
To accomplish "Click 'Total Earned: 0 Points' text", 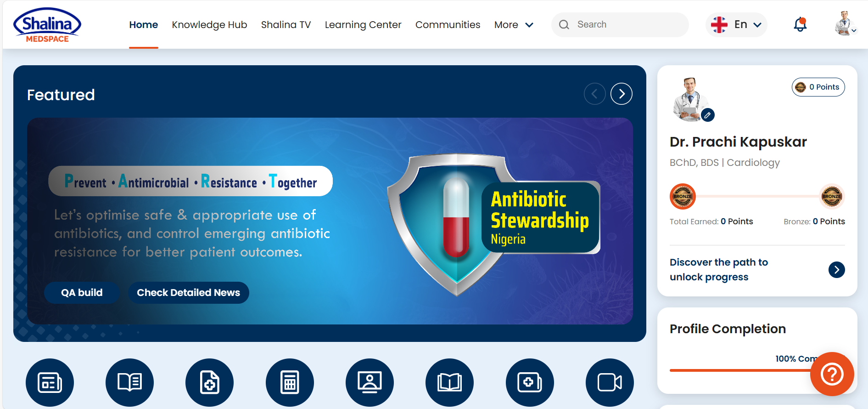I will point(711,222).
